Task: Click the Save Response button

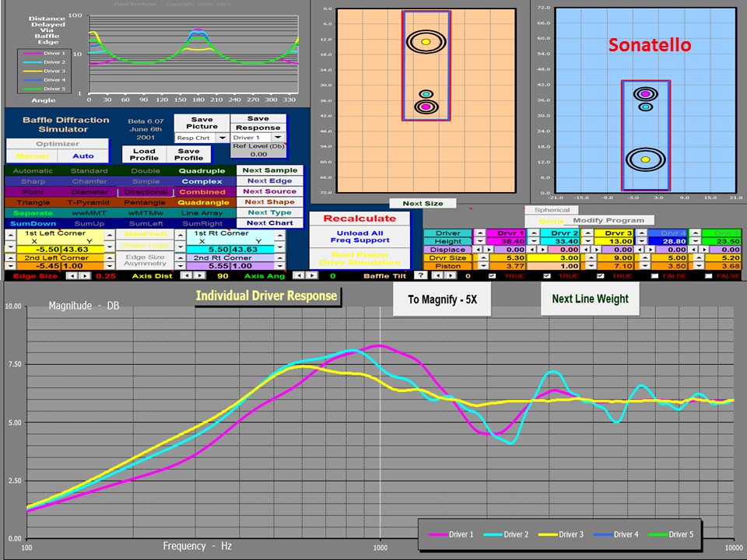Action: [x=258, y=123]
